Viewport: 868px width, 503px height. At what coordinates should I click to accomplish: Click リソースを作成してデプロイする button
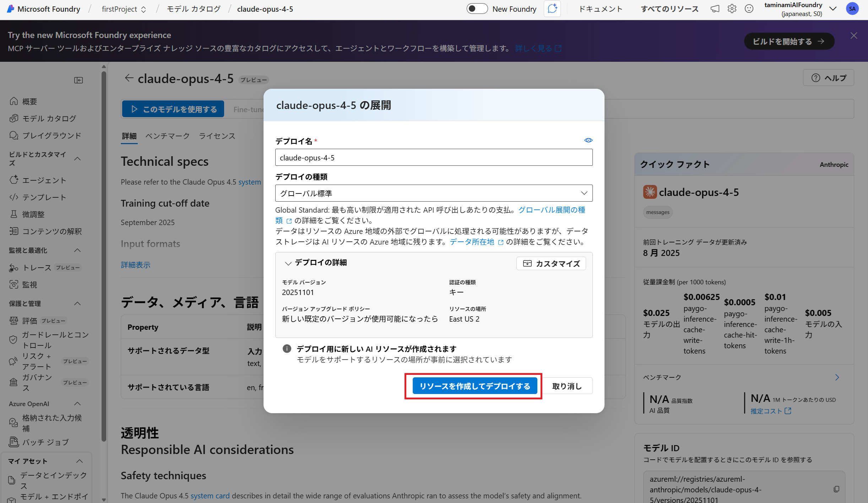point(474,386)
